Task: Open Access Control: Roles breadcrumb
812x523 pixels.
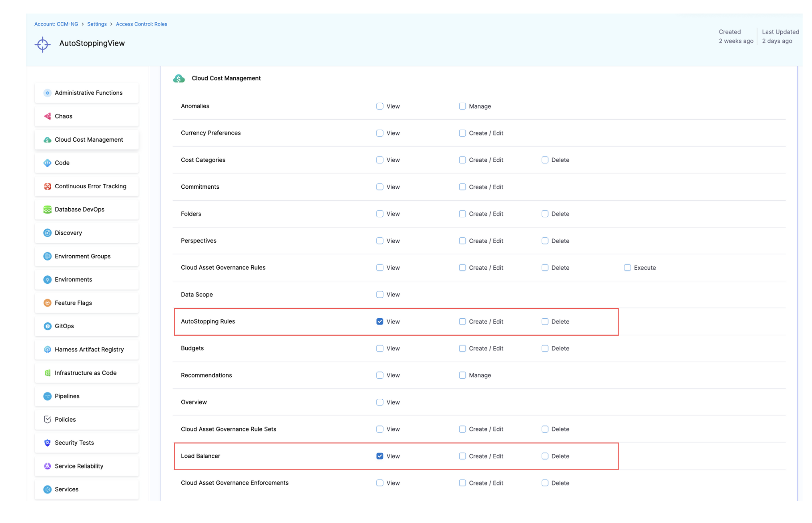Action: pos(141,24)
